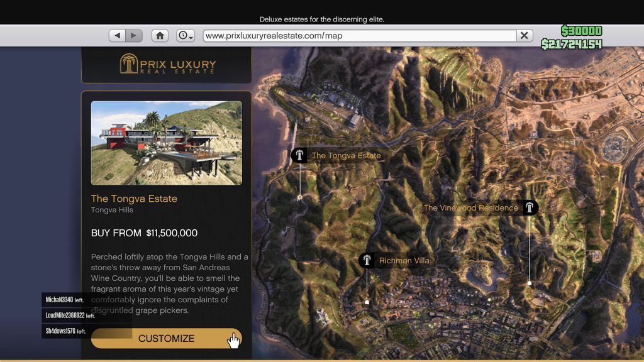Screen dimensions: 644x362
Task: Select the Richman Villa palm marker icon
Action: coord(367,260)
